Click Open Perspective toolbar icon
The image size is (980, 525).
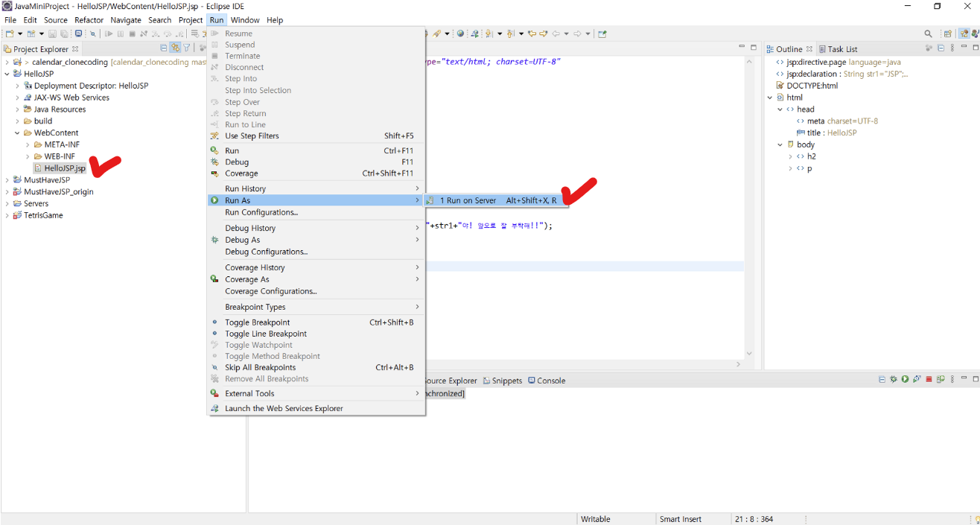click(948, 34)
